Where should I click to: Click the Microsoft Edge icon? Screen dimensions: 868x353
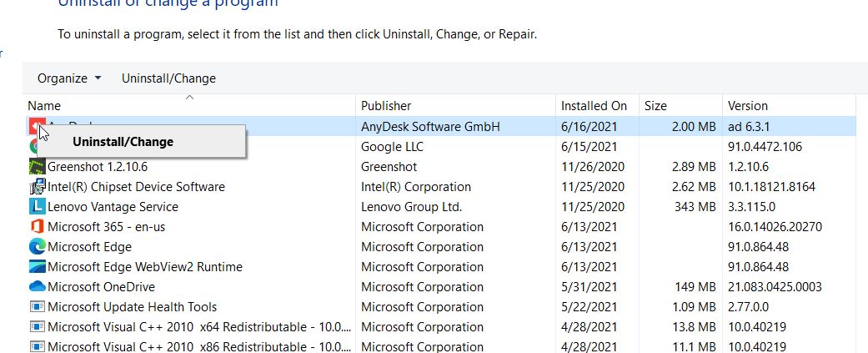click(x=37, y=247)
